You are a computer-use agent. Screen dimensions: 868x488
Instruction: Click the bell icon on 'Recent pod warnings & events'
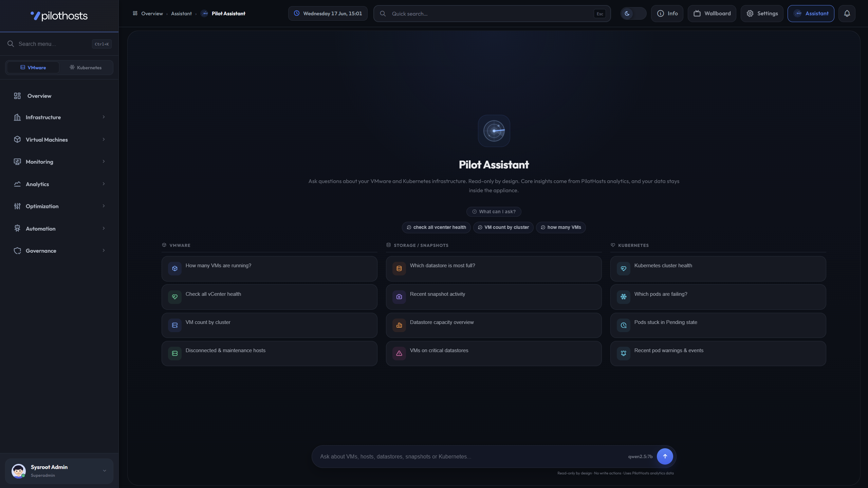[624, 354]
